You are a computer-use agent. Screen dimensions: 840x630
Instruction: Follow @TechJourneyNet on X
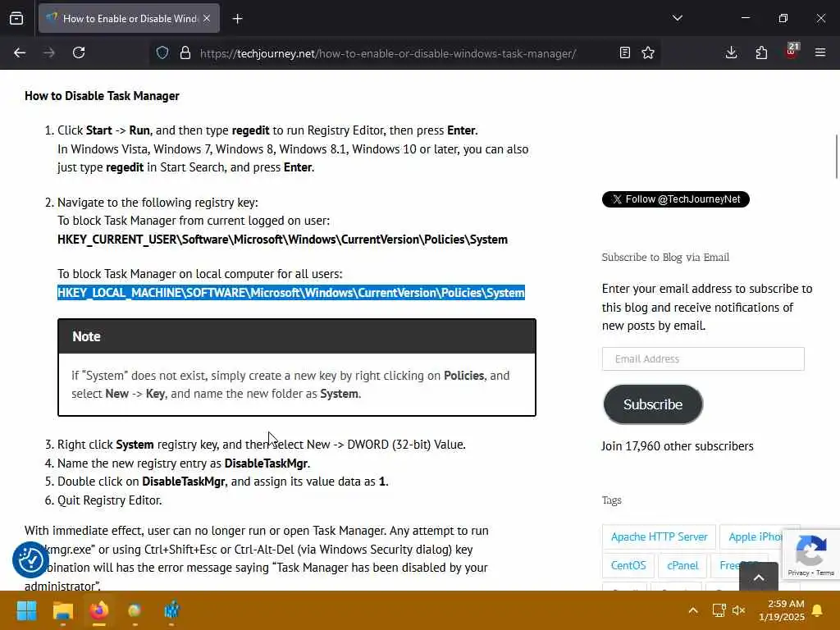[676, 199]
